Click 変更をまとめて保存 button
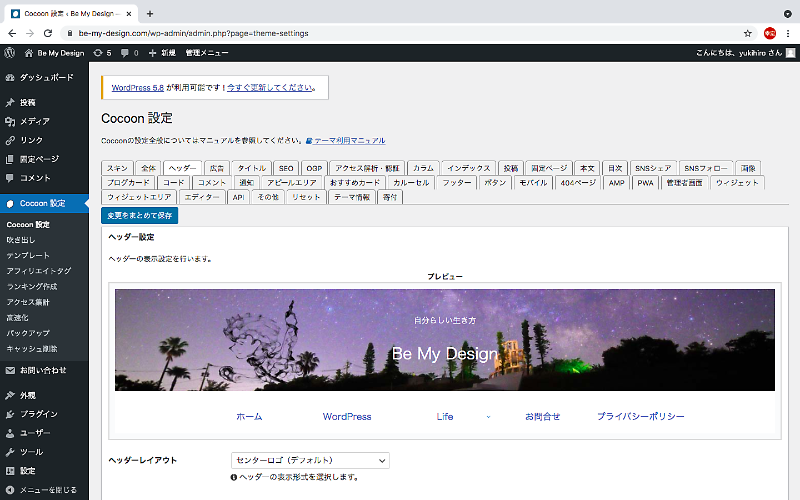Viewport: 800px width, 500px height. [139, 215]
